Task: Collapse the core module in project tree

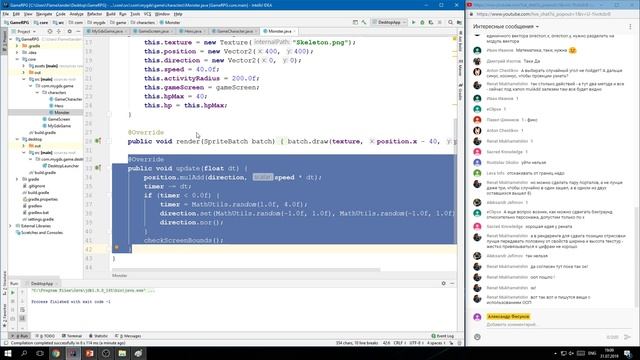Action: click(17, 59)
